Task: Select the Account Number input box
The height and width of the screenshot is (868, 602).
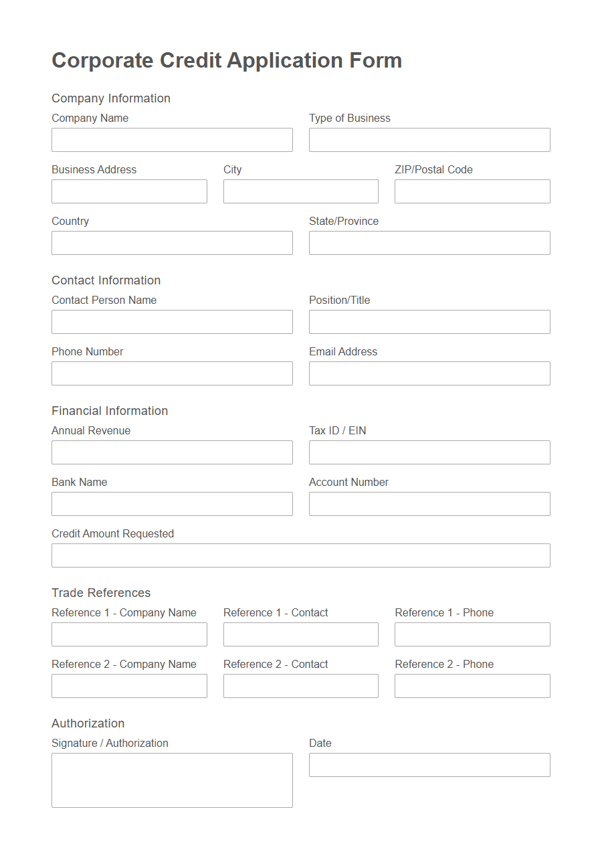Action: pyautogui.click(x=429, y=504)
